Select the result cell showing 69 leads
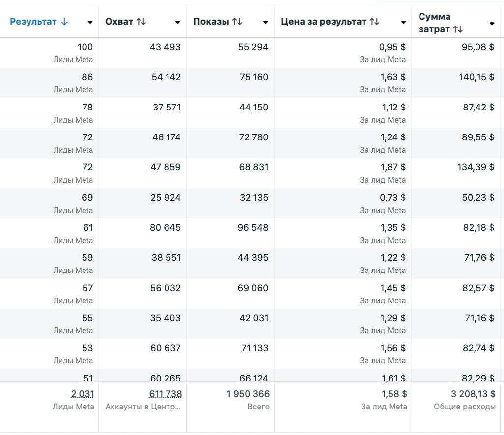504x435 pixels. click(x=87, y=198)
